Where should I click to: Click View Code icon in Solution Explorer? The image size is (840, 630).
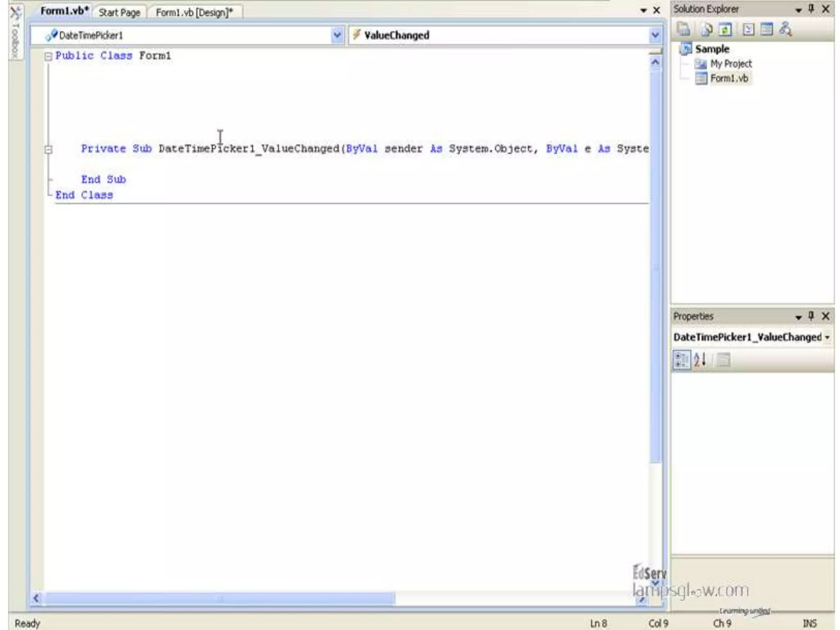pyautogui.click(x=748, y=30)
